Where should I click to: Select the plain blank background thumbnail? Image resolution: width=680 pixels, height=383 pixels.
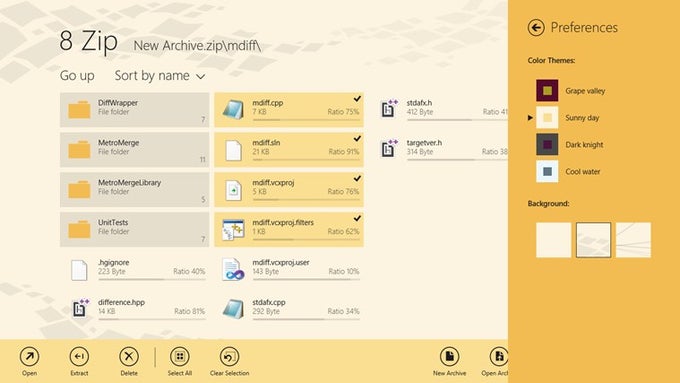click(x=553, y=240)
